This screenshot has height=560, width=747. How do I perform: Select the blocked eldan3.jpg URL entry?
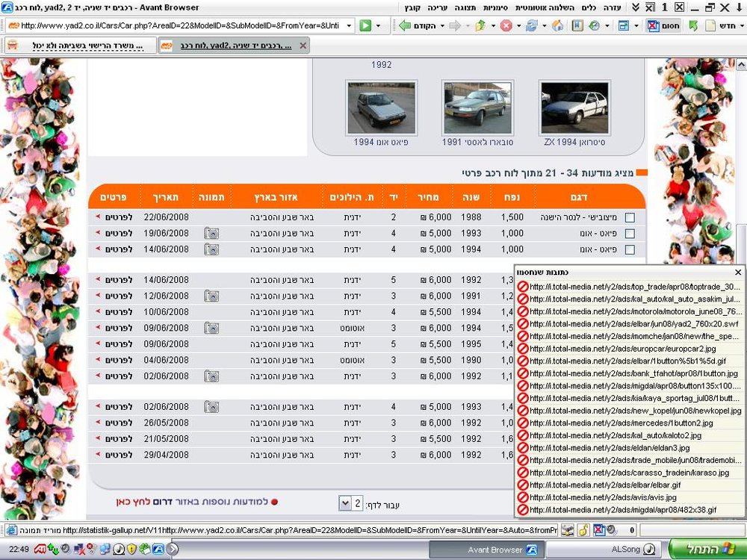tap(628, 447)
